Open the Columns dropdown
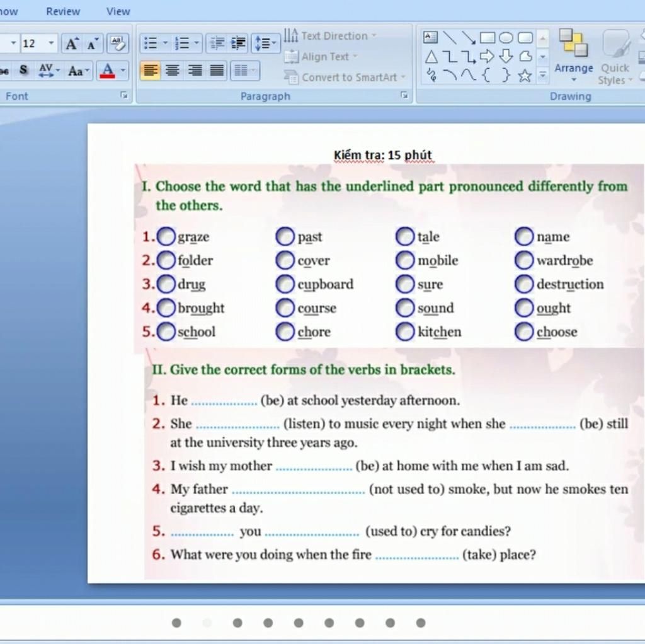 click(245, 71)
